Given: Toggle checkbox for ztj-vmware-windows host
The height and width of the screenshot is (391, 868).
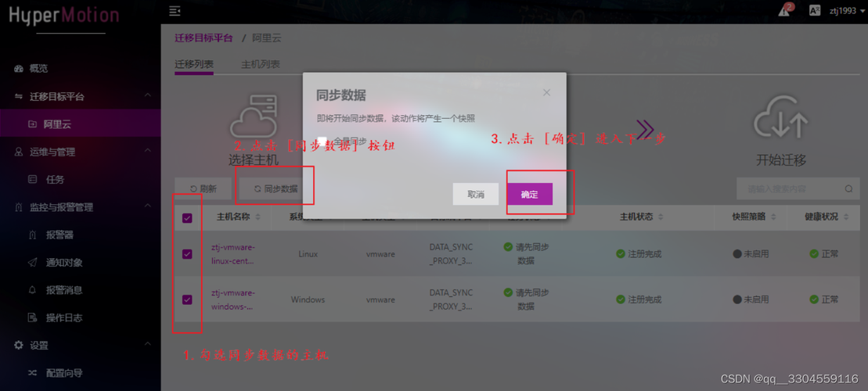Looking at the screenshot, I should (x=187, y=300).
